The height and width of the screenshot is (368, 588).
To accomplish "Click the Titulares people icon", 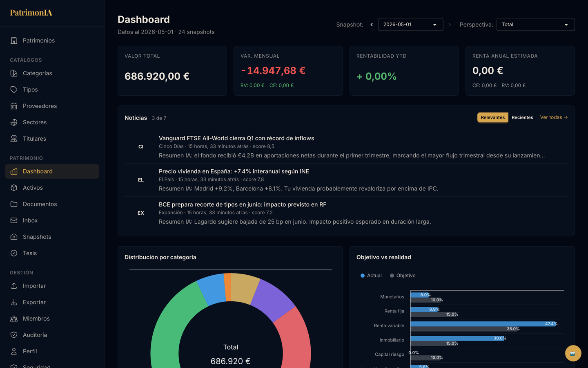I will pos(14,139).
